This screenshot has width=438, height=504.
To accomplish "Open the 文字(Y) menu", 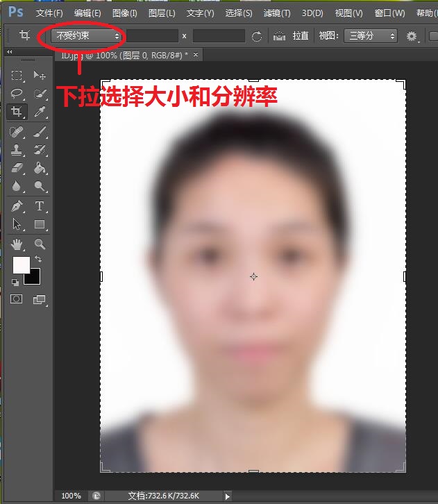I will [x=200, y=13].
